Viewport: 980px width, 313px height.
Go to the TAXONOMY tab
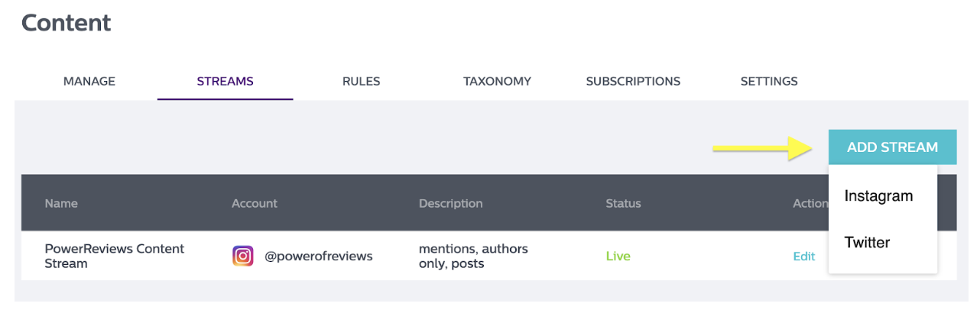coord(497,81)
